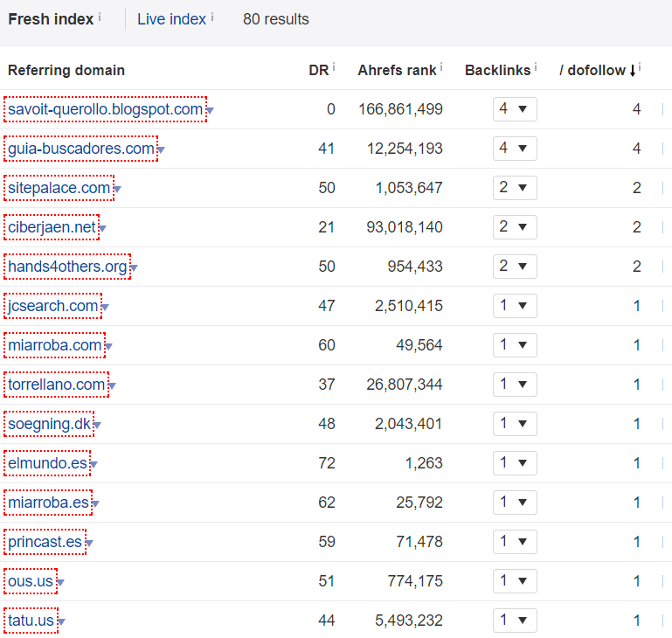672x638 pixels.
Task: Open the guia-buscadores.com link
Action: pyautogui.click(x=81, y=149)
